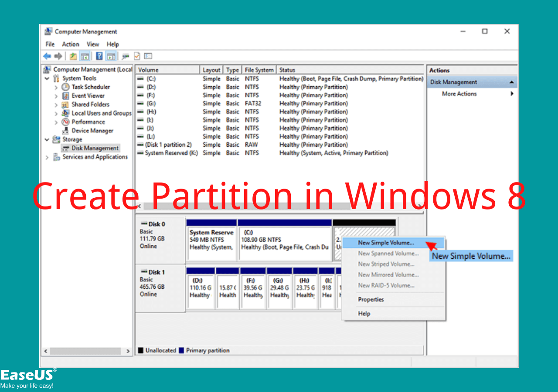Select the (C:) volume in the list
The image size is (558, 392).
click(x=151, y=78)
